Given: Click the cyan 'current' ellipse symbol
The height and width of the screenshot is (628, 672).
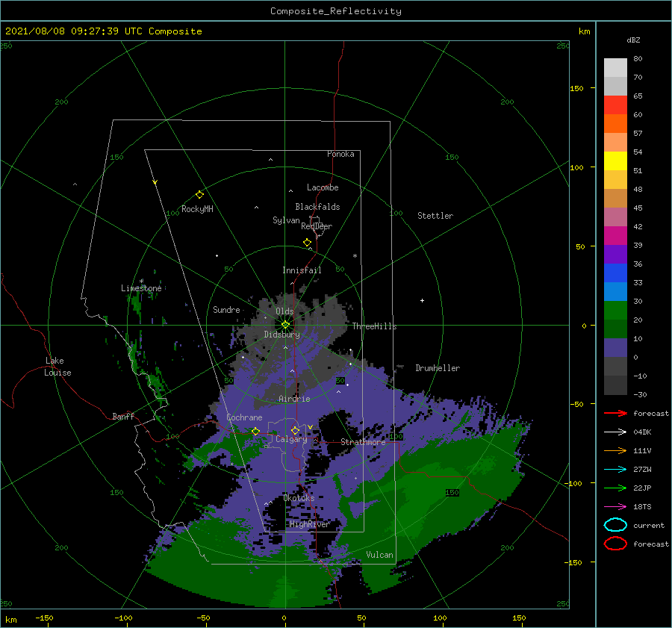Looking at the screenshot, I should click(615, 525).
